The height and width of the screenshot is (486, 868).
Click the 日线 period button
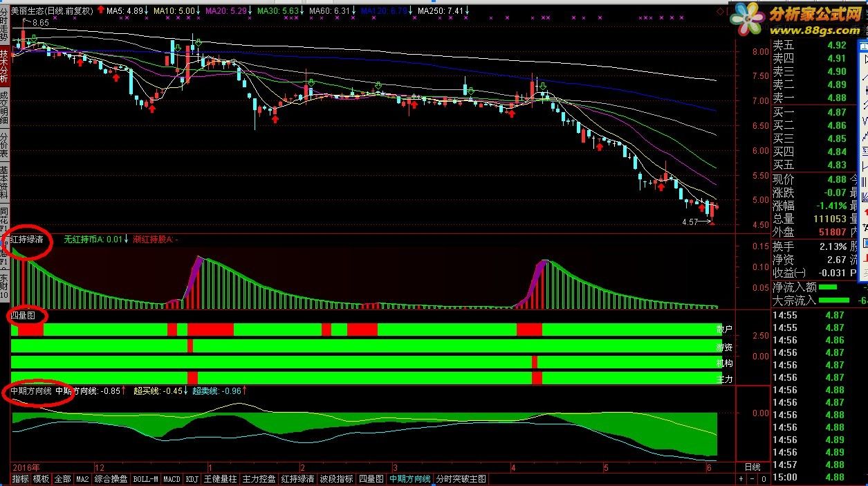(752, 467)
